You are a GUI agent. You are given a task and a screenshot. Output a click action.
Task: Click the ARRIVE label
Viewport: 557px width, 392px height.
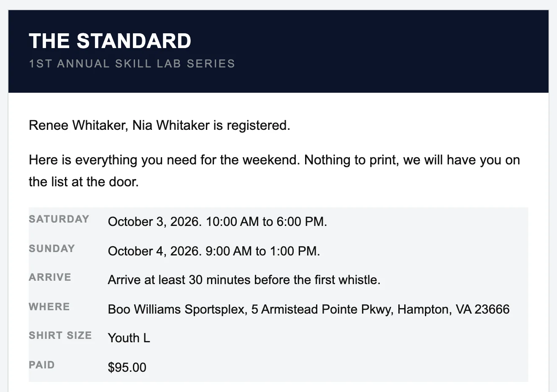50,277
